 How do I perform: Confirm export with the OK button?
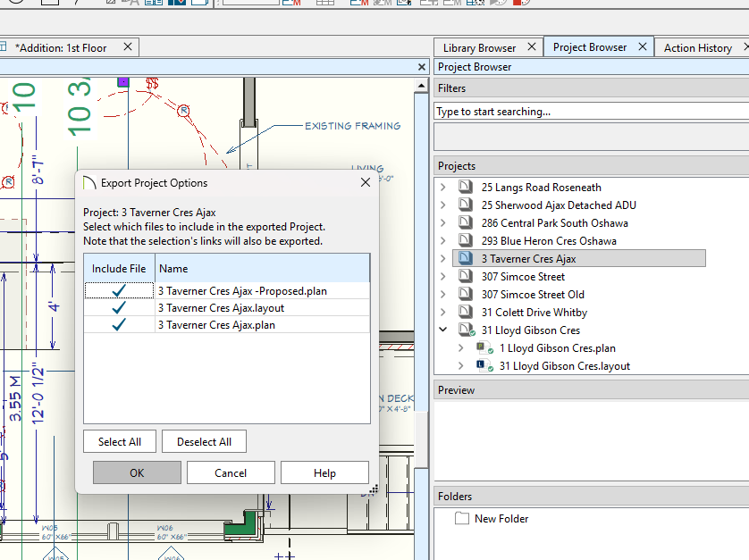[137, 472]
